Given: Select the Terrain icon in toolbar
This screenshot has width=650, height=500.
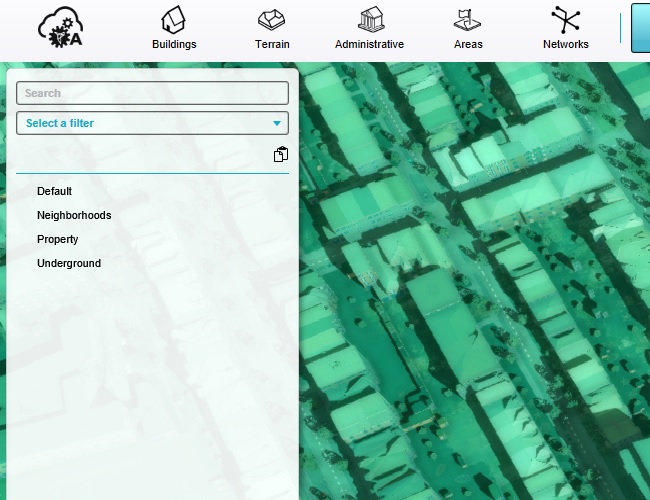Looking at the screenshot, I should click(272, 20).
